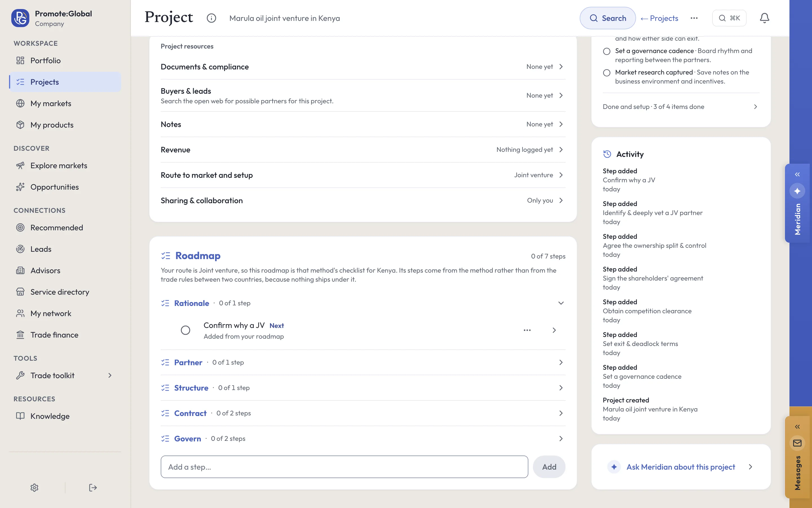Open Buyers & leads resource row
The width and height of the screenshot is (812, 508).
click(363, 96)
